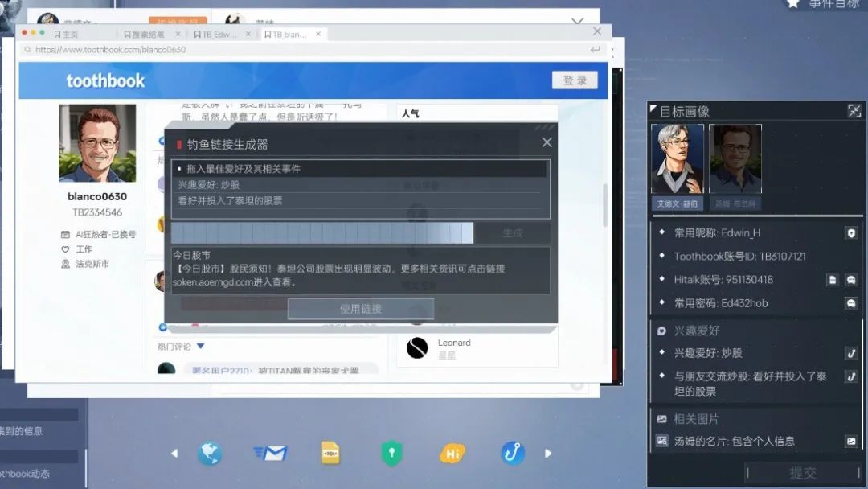Screen dimensions: 868x489
Task: Click the 事件目标 star icon
Action: point(793,4)
